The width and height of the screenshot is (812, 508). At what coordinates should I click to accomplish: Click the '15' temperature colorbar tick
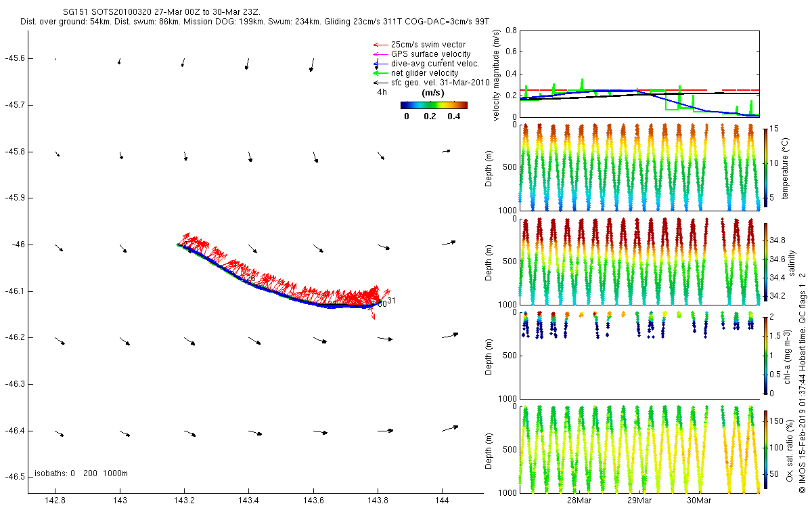[x=775, y=129]
